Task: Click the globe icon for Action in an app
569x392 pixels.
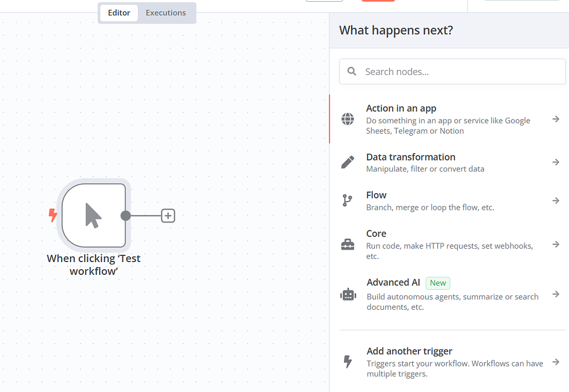Action: [x=348, y=119]
